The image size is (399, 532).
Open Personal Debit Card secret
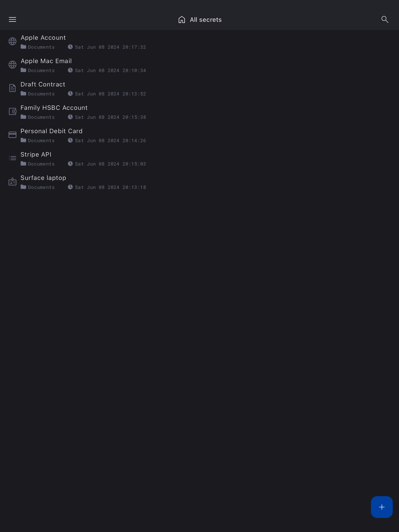(199, 135)
